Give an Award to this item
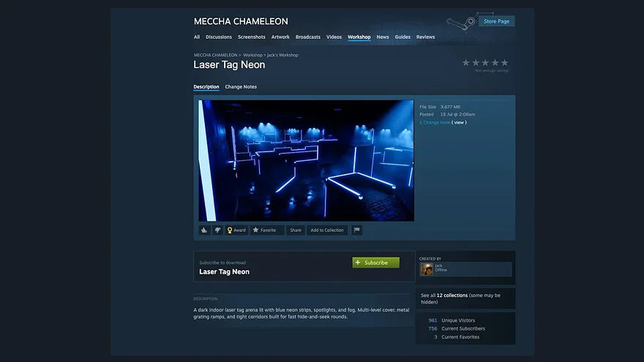The width and height of the screenshot is (644, 362). 236,230
